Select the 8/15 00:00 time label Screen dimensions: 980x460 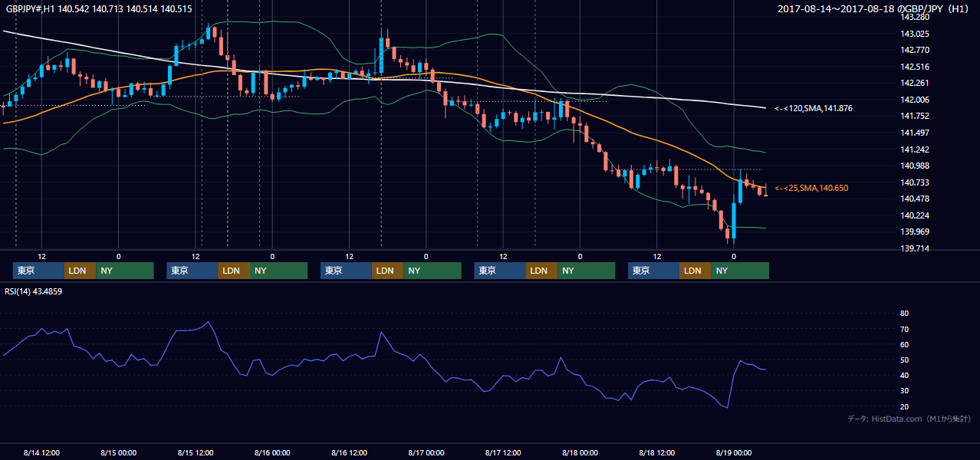pos(118,453)
